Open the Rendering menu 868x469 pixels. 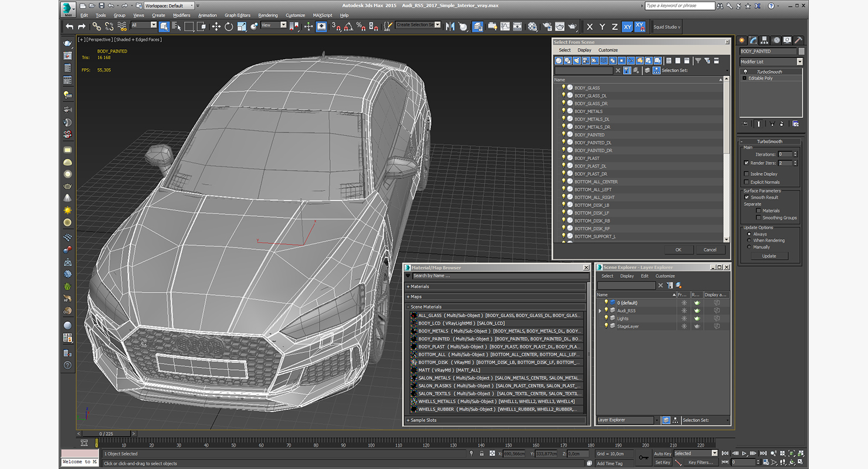(268, 15)
